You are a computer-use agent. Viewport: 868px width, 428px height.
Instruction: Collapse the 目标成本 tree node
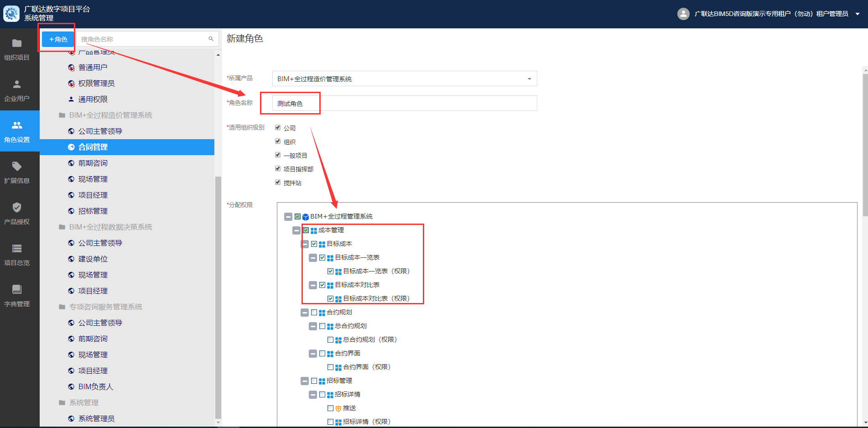[x=305, y=244]
